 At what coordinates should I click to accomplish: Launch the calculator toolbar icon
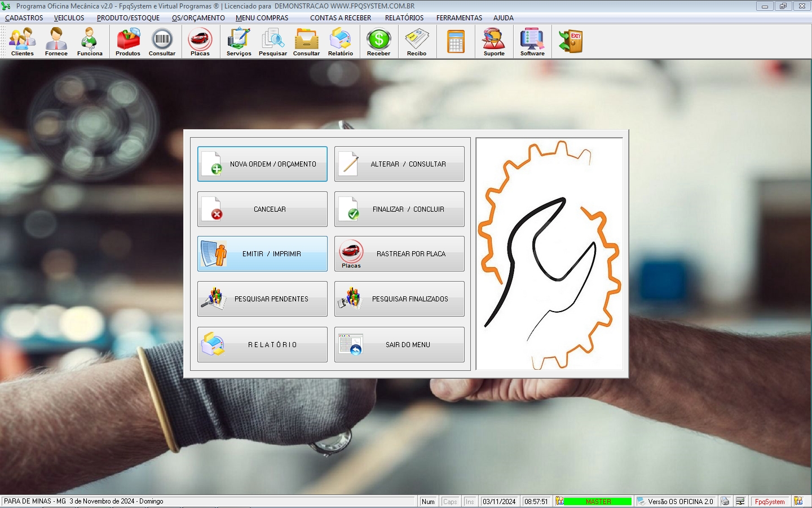(x=456, y=42)
